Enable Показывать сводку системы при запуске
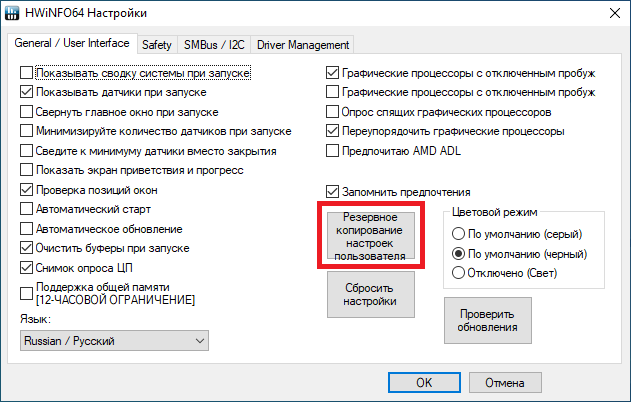The image size is (631, 402). (27, 74)
